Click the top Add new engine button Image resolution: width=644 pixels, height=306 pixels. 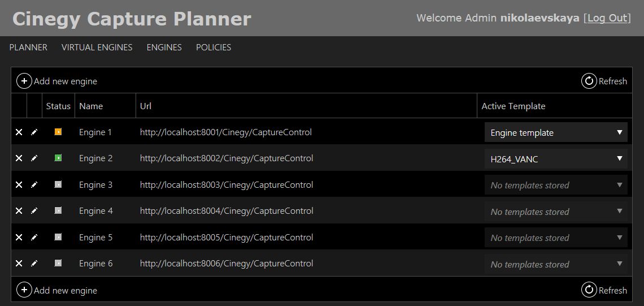56,81
